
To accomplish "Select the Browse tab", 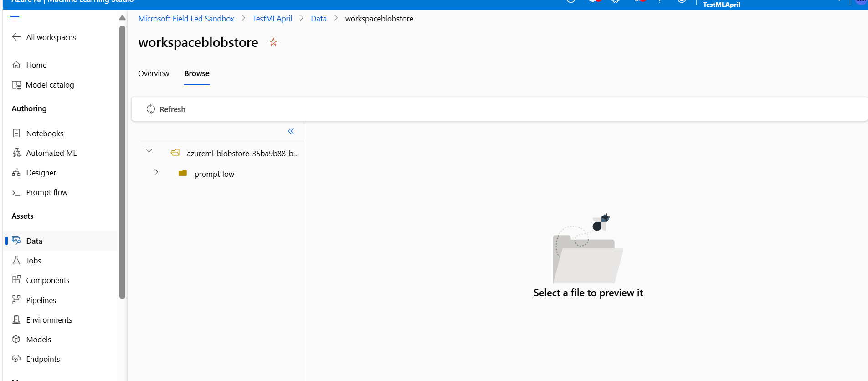I will point(197,73).
